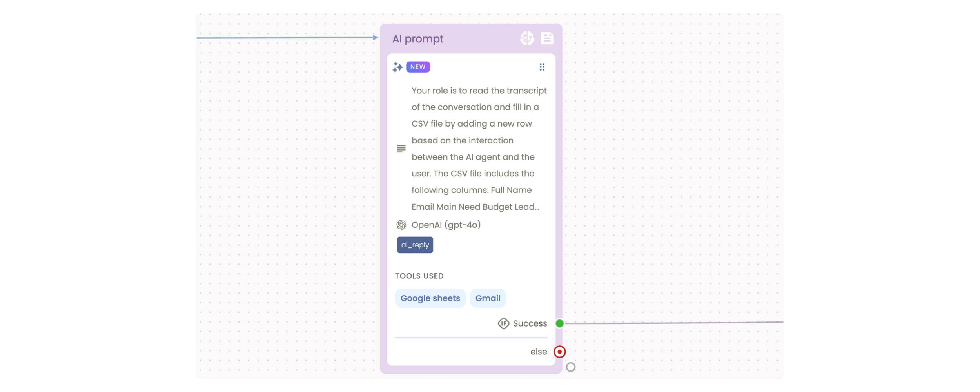Open the prompt text starting 'Your role is'

coord(479,149)
